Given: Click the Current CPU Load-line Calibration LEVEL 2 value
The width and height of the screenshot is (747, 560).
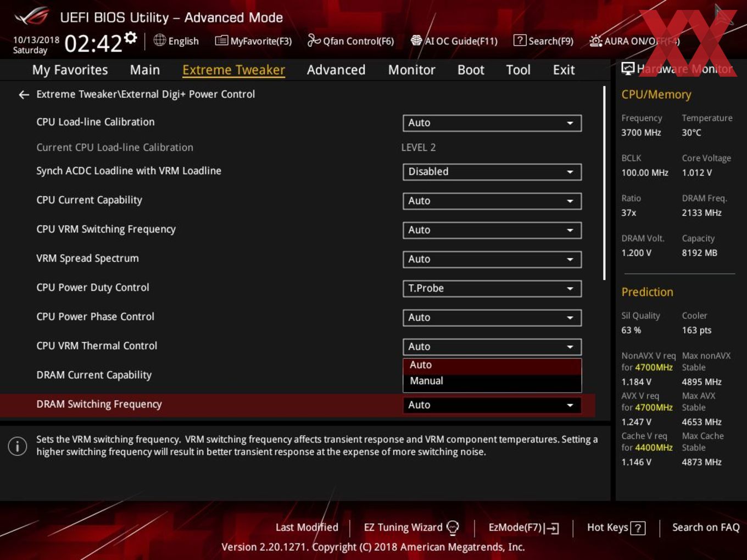Looking at the screenshot, I should 419,148.
